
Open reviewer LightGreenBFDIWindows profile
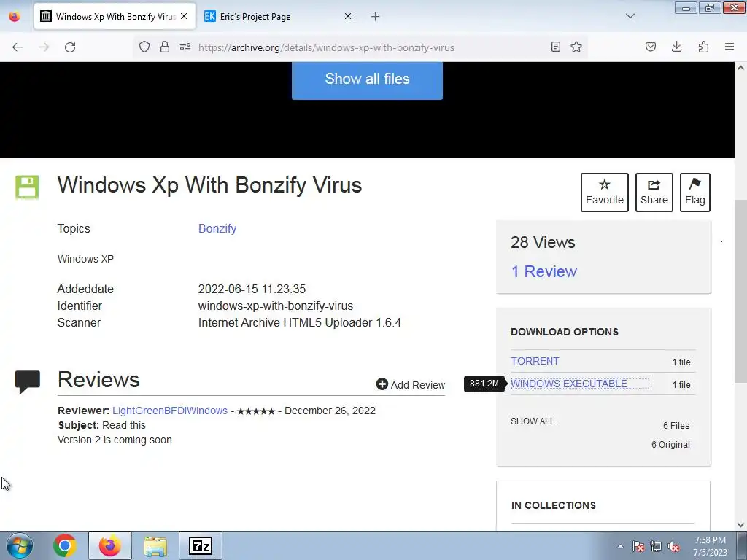(x=170, y=411)
